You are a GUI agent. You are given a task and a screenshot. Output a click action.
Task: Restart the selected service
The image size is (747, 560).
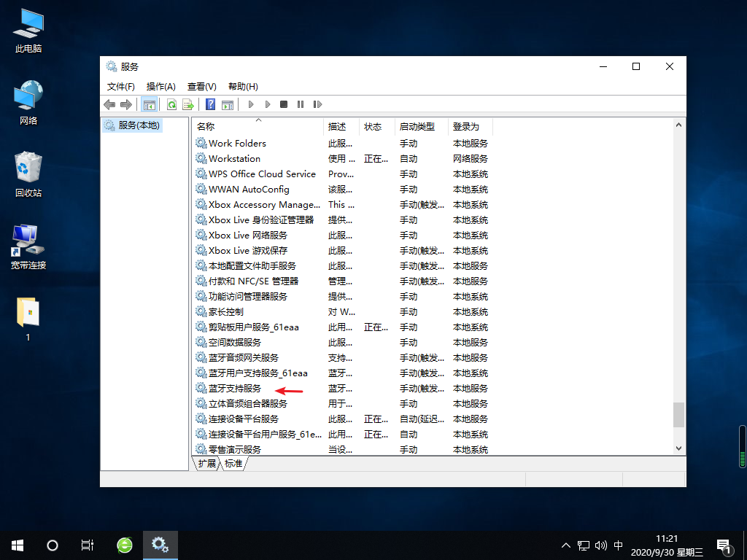318,104
